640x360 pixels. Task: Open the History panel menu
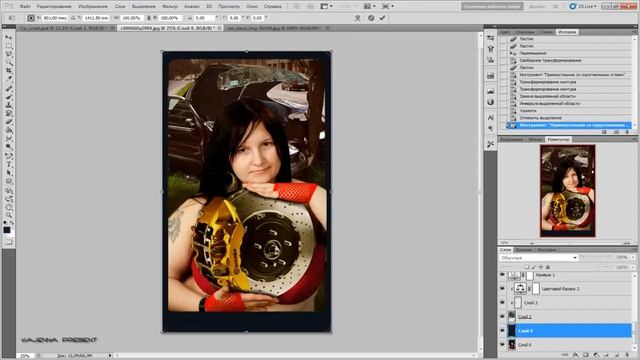tap(634, 32)
